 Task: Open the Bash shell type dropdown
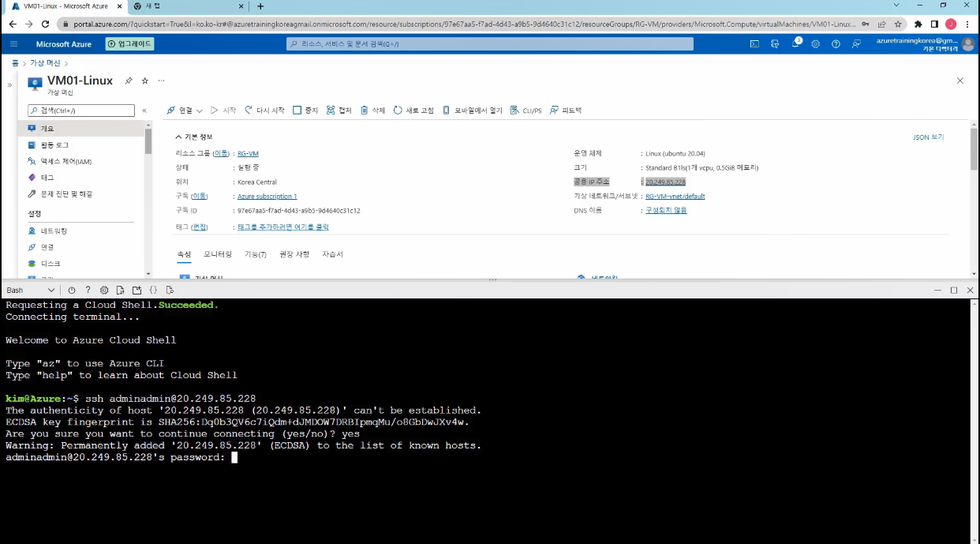point(30,290)
